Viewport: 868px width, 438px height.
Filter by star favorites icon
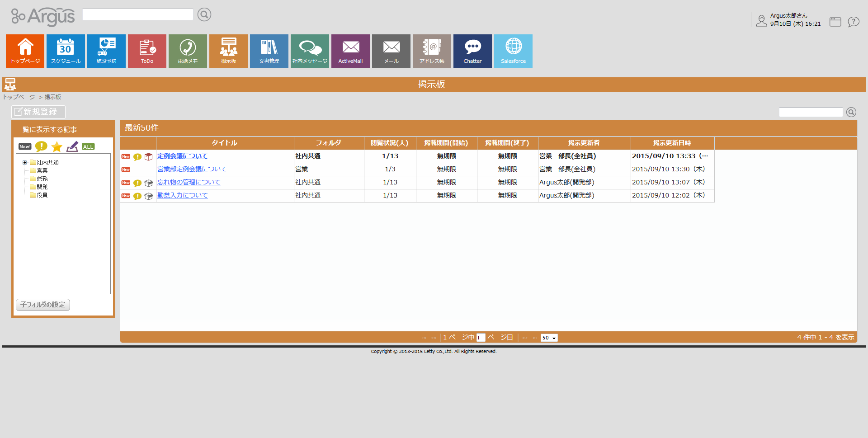pos(57,146)
